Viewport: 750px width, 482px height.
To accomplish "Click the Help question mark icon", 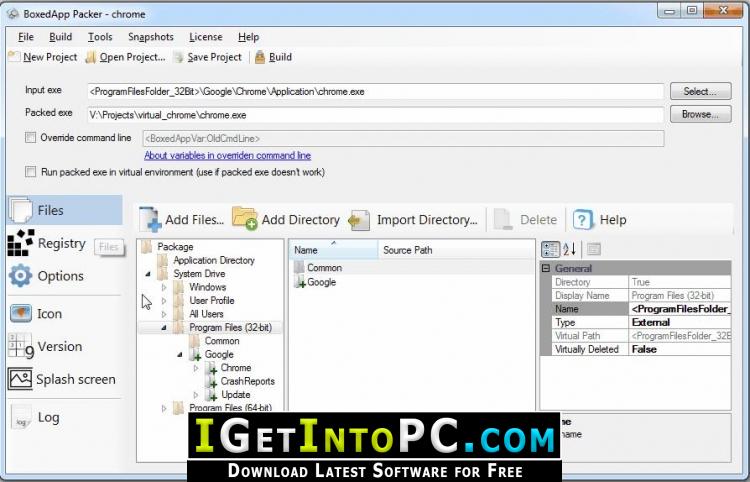I will pos(583,220).
